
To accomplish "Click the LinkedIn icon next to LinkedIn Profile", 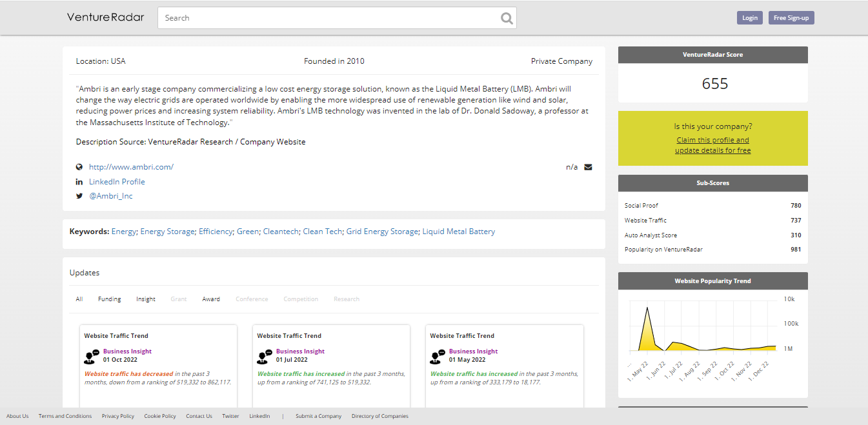I will (79, 181).
